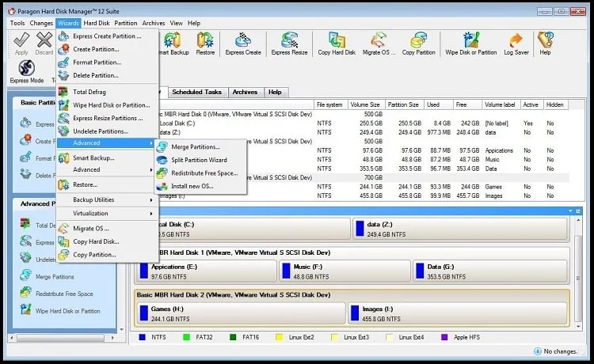Click Redistribute Free Space in sidebar
The height and width of the screenshot is (364, 594).
pos(64,294)
